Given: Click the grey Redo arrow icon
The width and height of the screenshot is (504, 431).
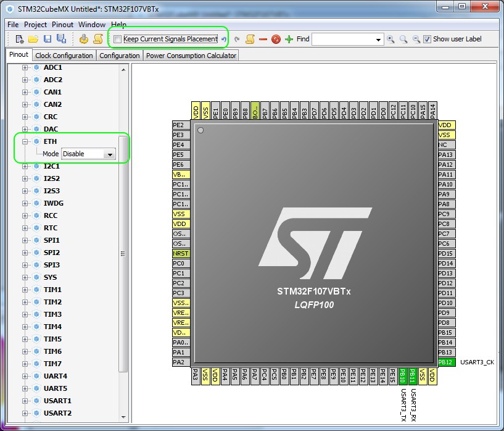Looking at the screenshot, I should point(237,40).
